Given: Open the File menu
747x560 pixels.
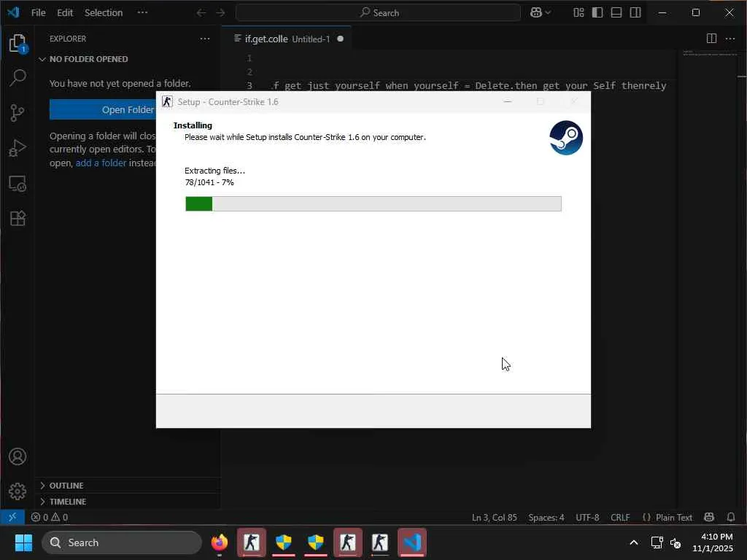Looking at the screenshot, I should pos(38,13).
